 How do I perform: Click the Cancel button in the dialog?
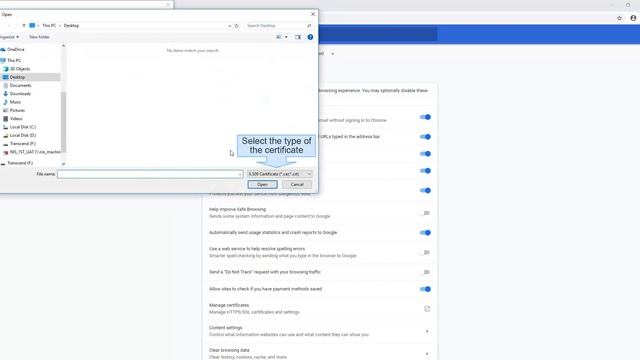click(297, 184)
